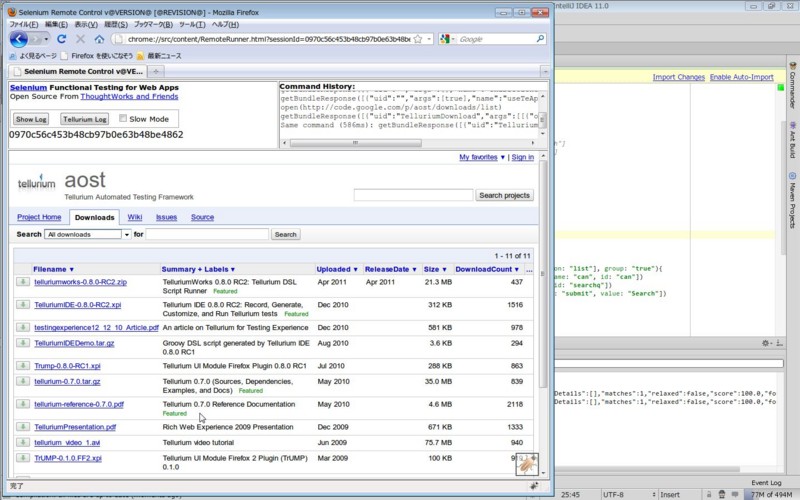The width and height of the screenshot is (800, 500).
Task: Click the Firefox URL address bar
Action: point(268,39)
